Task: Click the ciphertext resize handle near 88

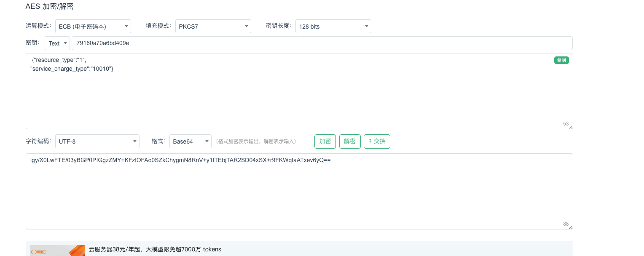Action: (571, 227)
